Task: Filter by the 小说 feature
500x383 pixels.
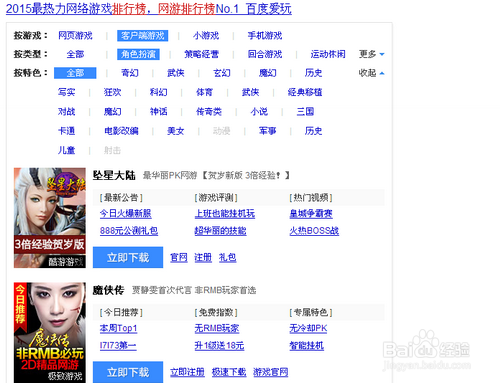Action: 259,112
